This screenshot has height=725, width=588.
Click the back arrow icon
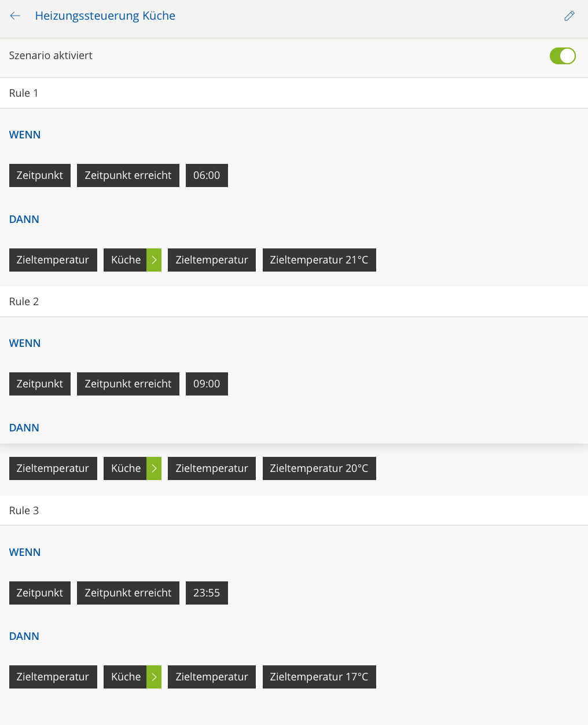tap(16, 16)
